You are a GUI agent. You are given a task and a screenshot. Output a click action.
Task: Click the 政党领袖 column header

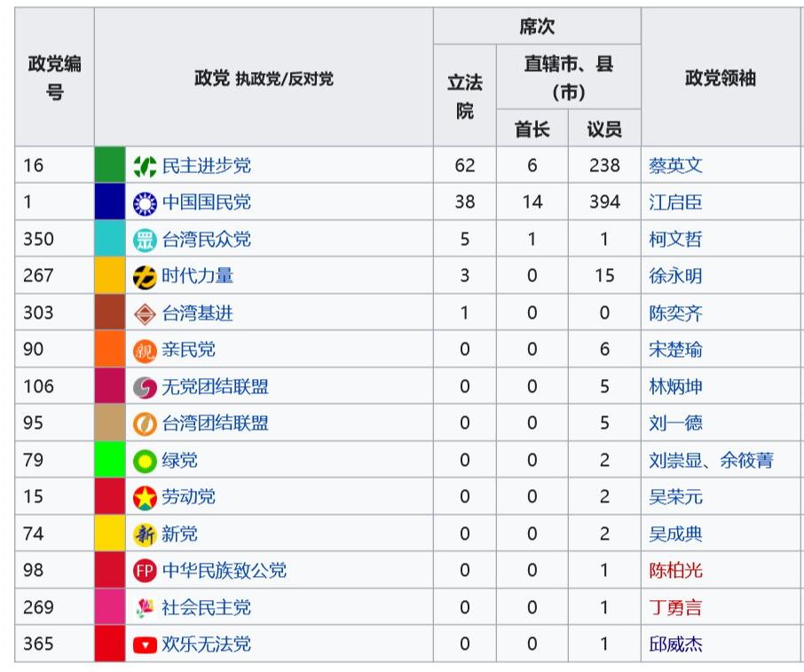(x=720, y=78)
